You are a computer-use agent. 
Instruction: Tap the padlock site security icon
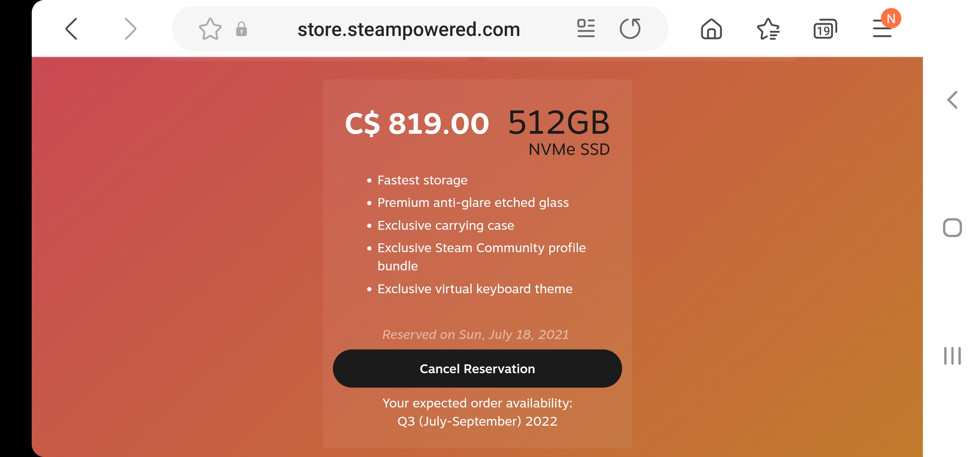pos(242,29)
